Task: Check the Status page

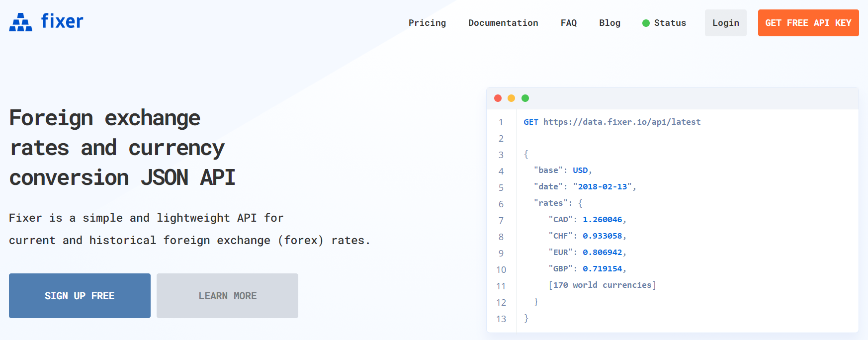Action: click(670, 23)
